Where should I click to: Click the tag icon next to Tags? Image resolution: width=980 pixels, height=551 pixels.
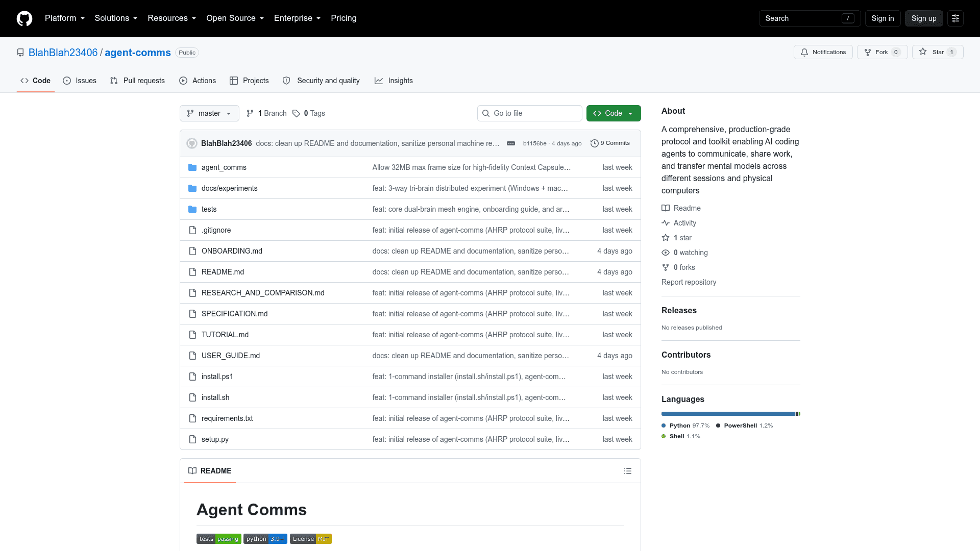pyautogui.click(x=296, y=113)
